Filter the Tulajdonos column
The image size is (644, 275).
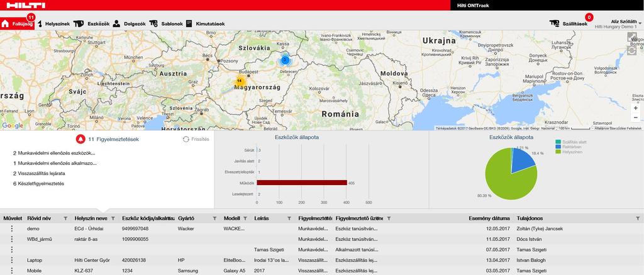pyautogui.click(x=638, y=219)
